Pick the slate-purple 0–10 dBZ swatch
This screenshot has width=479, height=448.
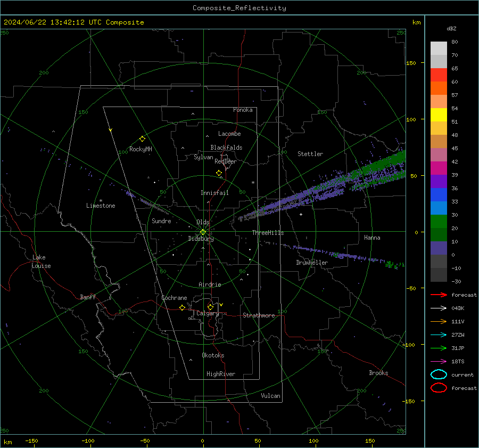pos(439,248)
